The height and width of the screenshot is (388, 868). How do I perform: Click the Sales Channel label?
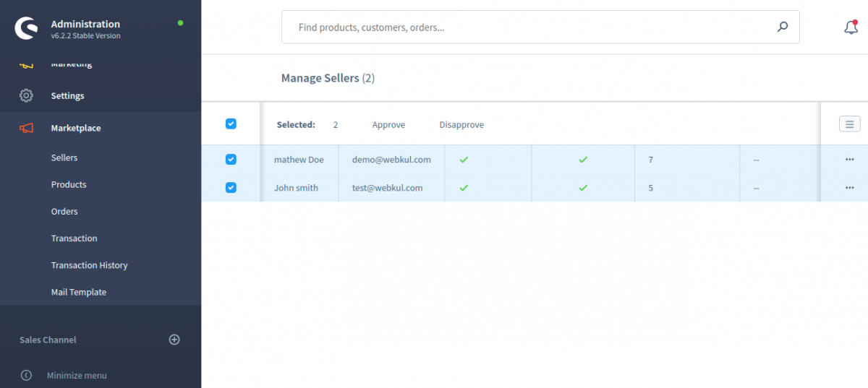point(48,340)
